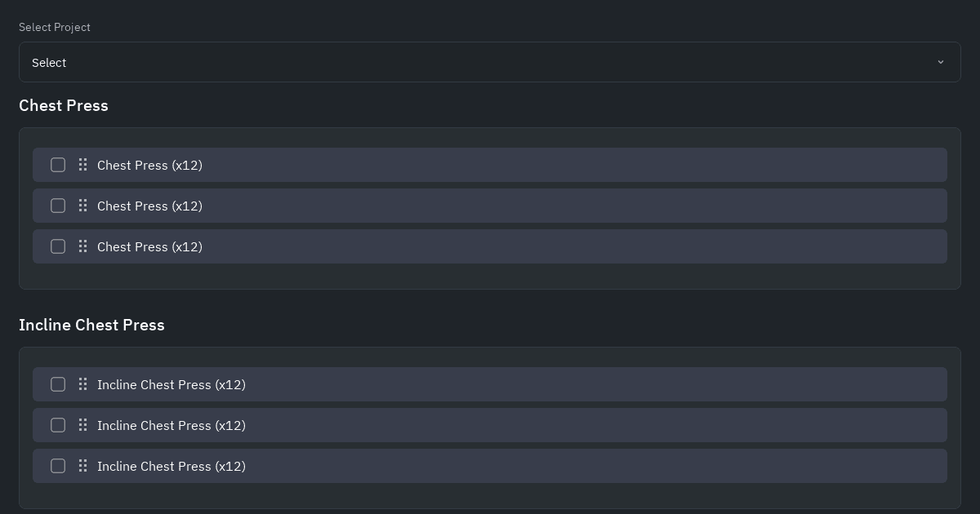Expand the project selection menu
980x514 pixels.
[x=490, y=62]
